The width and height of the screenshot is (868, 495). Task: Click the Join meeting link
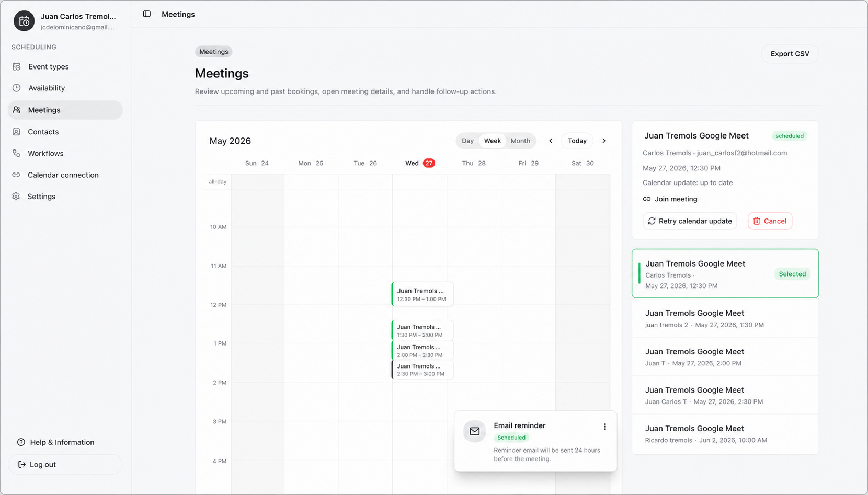(670, 199)
